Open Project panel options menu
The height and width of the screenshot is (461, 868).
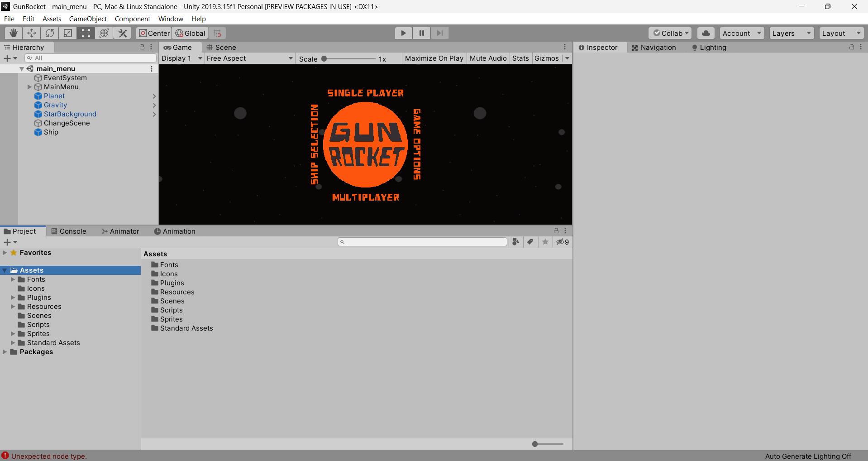565,230
